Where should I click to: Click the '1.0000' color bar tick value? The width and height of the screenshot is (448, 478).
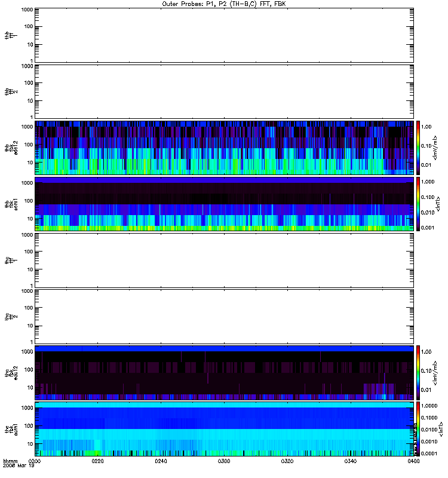[429, 406]
